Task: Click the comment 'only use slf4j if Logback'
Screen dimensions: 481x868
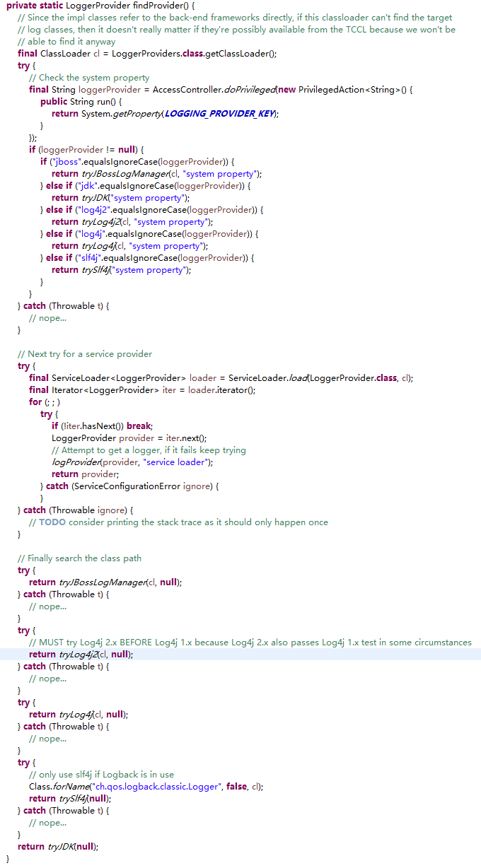Action: point(101,775)
